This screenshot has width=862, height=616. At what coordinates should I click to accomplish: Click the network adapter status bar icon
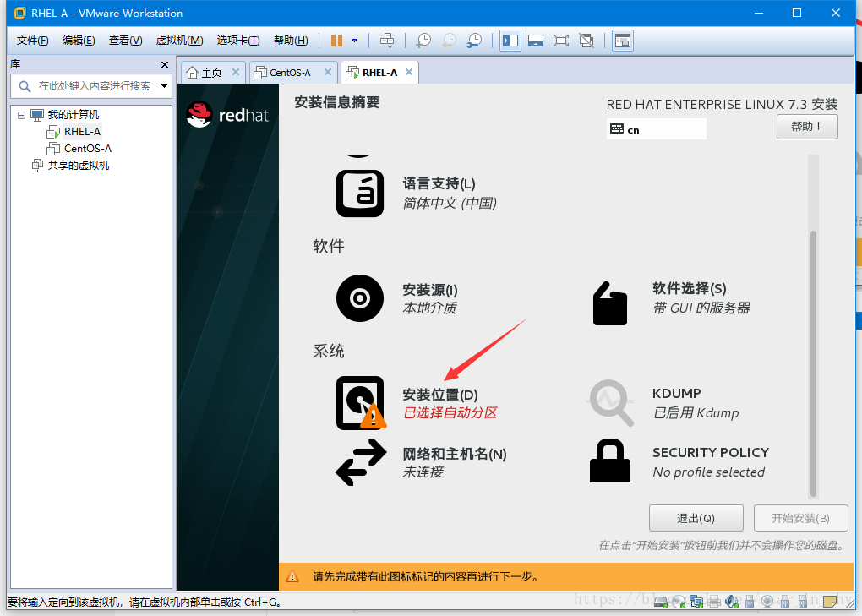(x=696, y=602)
